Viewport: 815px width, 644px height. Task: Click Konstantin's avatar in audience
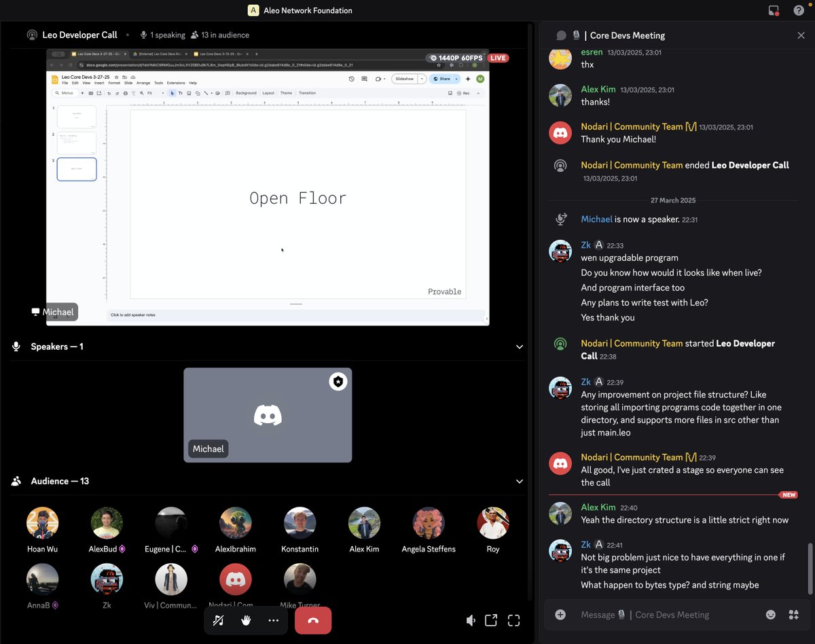coord(300,523)
